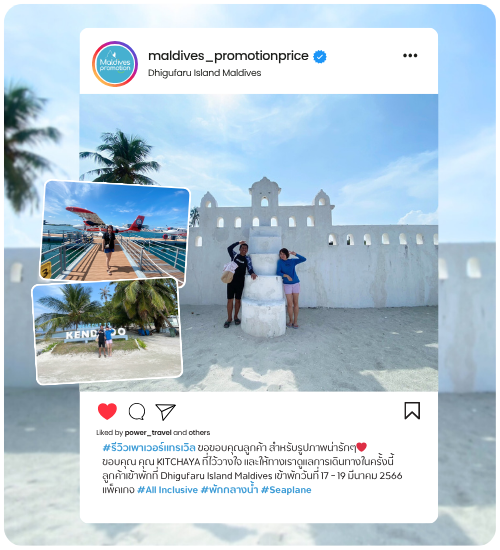Viewport: 500px width, 550px height.
Task: Click the #All Inclusive hashtag
Action: pos(167,490)
